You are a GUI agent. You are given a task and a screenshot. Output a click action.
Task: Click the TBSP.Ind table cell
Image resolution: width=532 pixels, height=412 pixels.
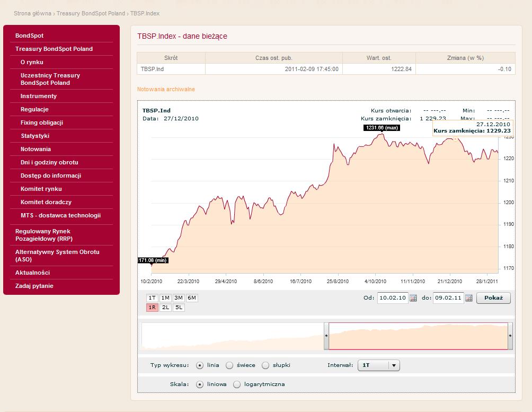(171, 69)
